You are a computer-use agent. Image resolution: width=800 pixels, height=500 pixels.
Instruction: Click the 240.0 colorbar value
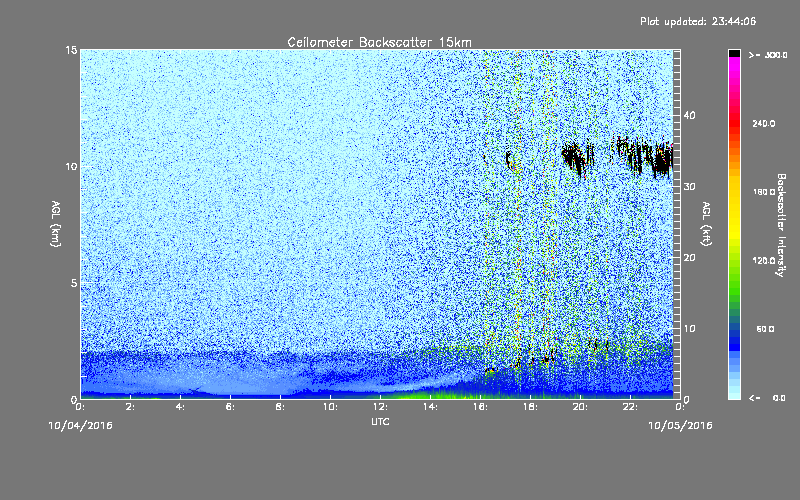coord(763,123)
